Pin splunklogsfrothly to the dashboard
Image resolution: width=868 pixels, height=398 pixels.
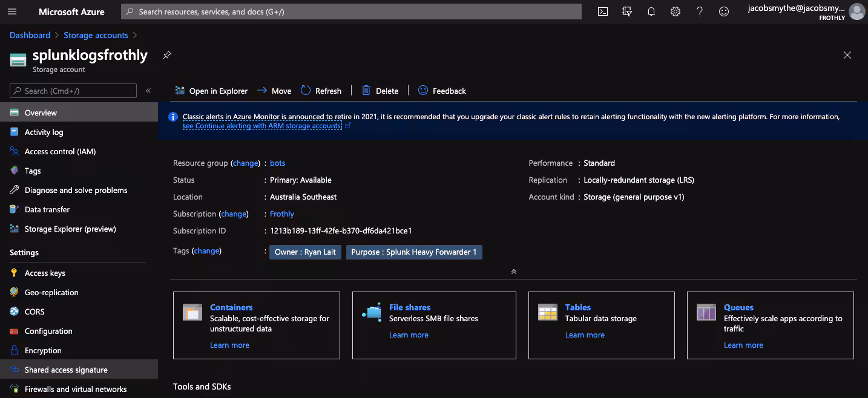coord(167,55)
